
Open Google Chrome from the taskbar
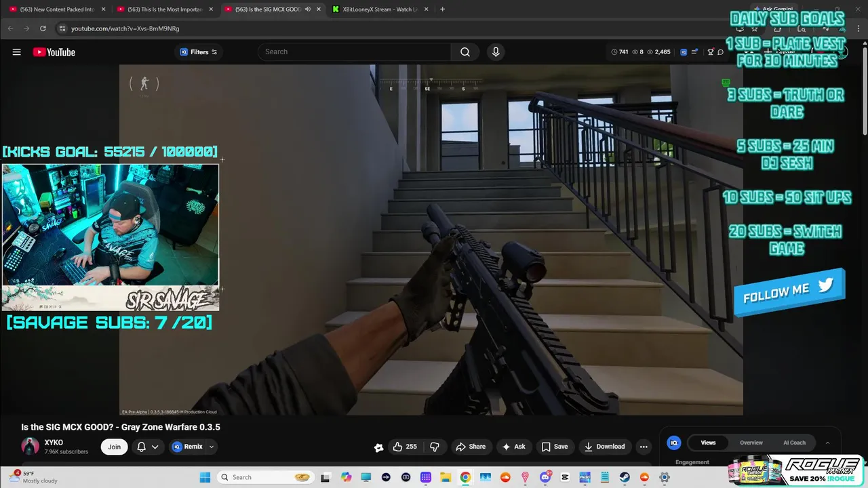pyautogui.click(x=465, y=477)
